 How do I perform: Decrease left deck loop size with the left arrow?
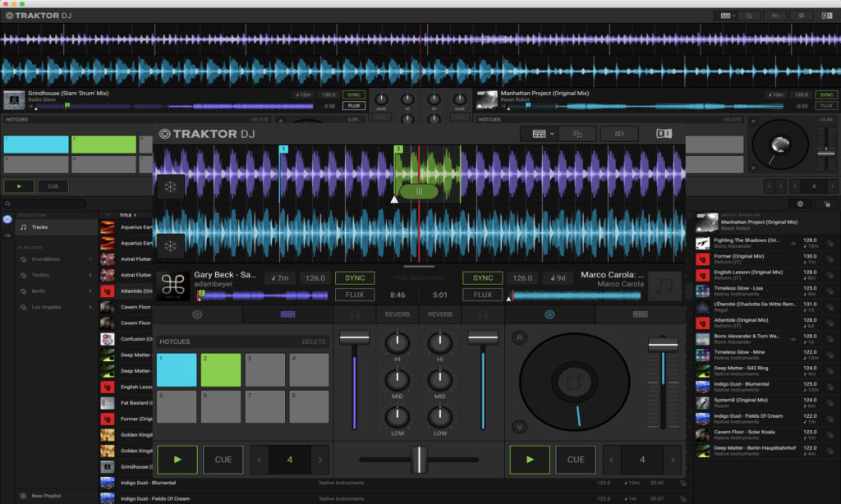click(259, 460)
